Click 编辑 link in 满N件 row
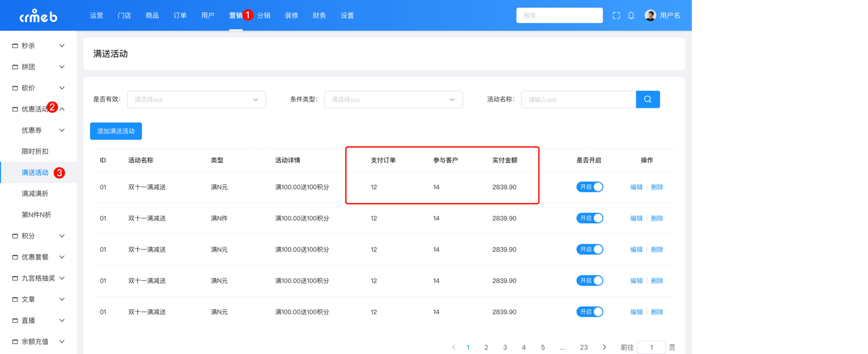This screenshot has width=868, height=354. point(636,218)
